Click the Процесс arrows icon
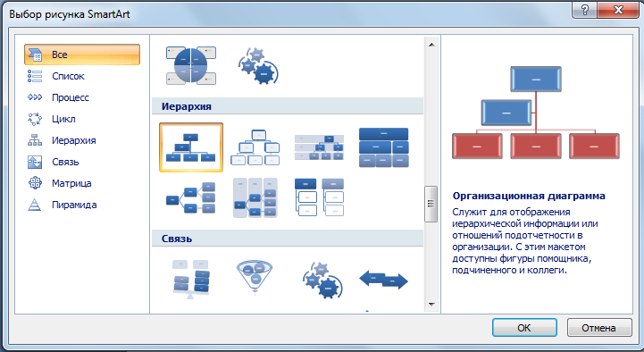This screenshot has width=644, height=352. click(35, 97)
